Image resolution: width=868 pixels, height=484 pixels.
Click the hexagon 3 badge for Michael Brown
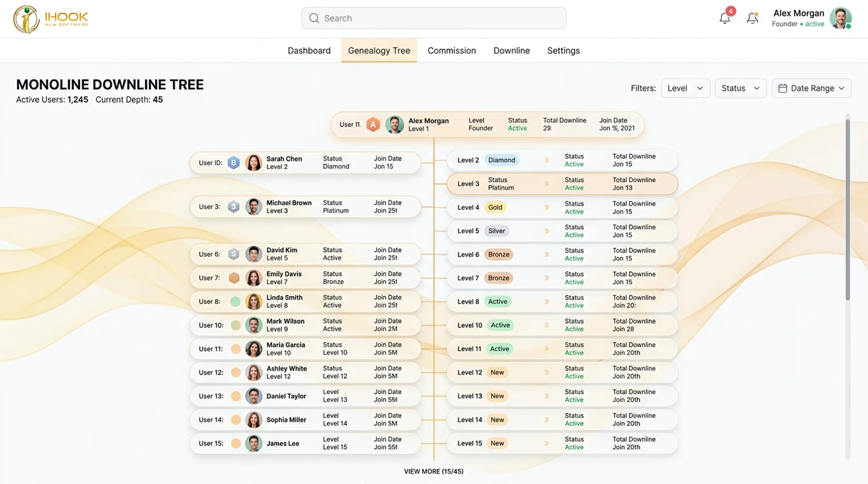pos(234,207)
